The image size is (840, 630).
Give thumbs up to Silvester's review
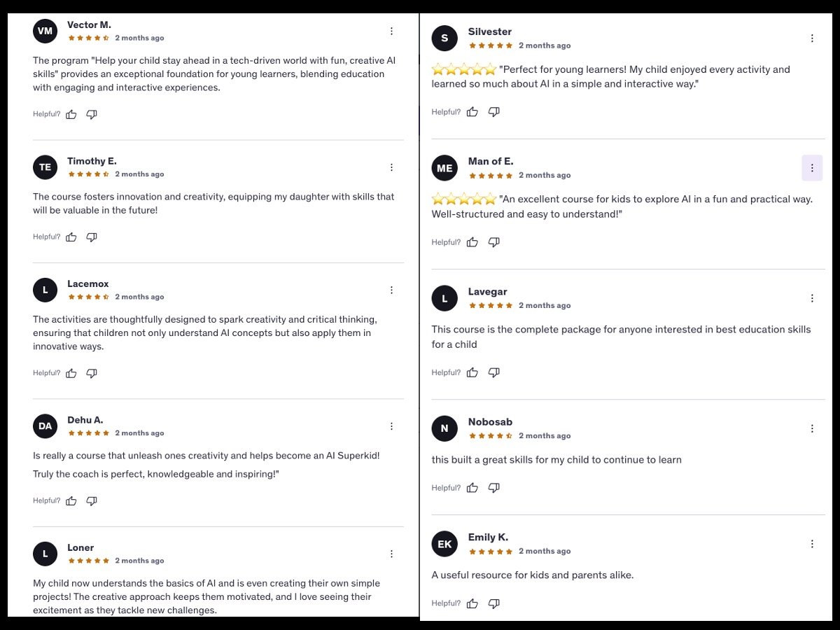click(x=472, y=112)
